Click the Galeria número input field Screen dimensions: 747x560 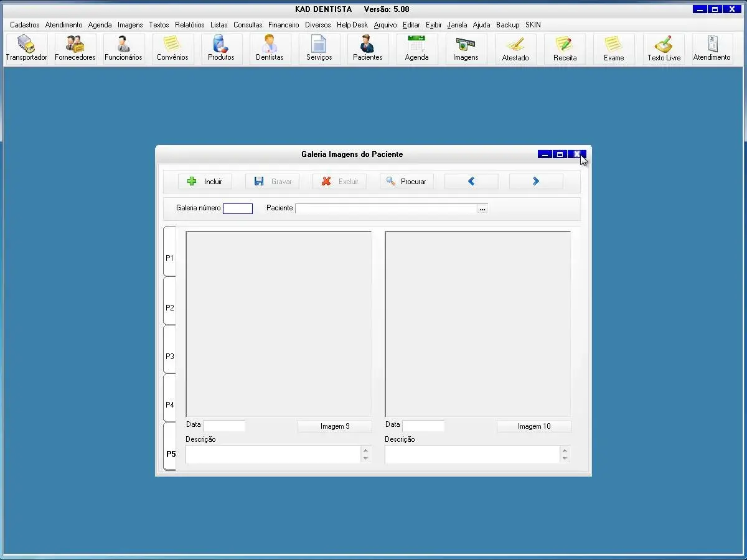[238, 208]
